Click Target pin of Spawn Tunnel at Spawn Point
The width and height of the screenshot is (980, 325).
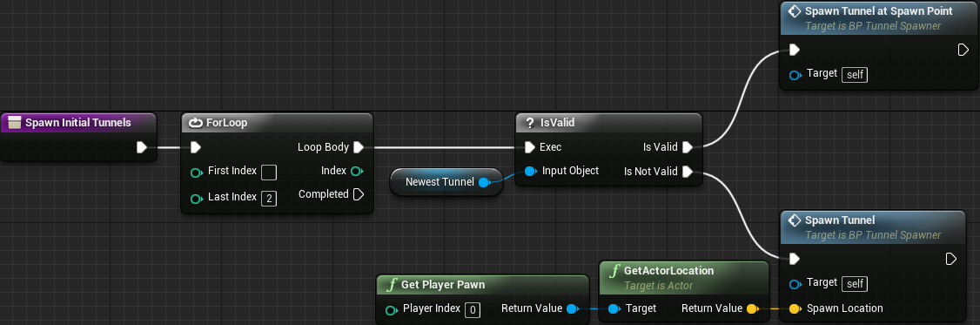click(795, 75)
